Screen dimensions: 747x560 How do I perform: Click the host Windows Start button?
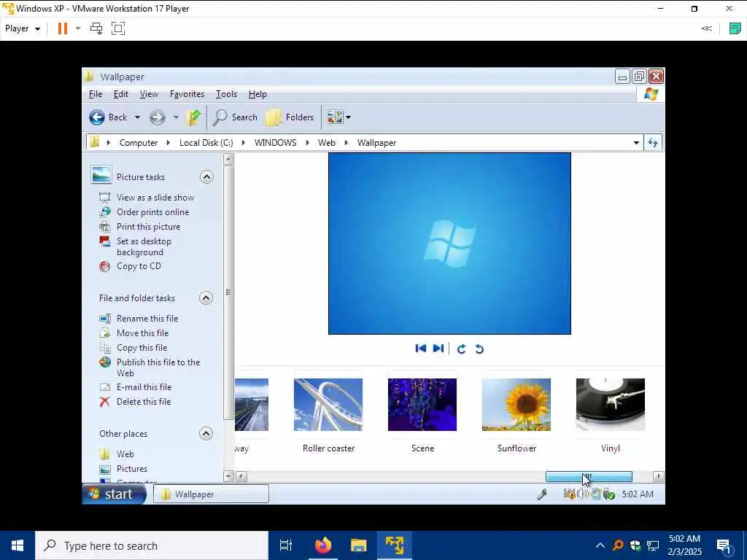coord(18,545)
